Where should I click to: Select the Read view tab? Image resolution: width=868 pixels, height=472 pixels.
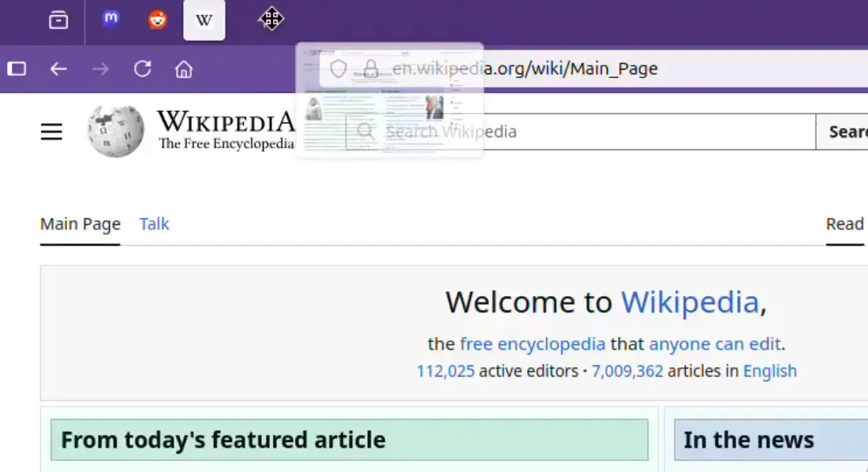coord(844,224)
